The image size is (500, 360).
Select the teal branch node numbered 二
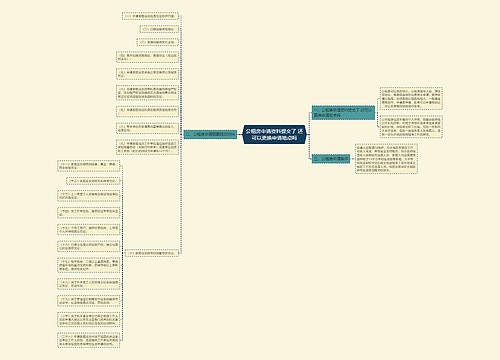(331, 159)
